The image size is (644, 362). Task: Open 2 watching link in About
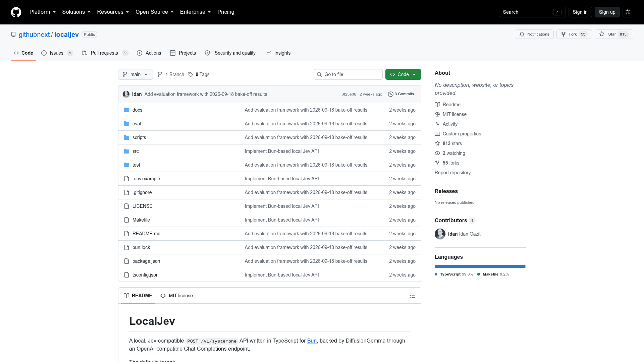coord(450,153)
